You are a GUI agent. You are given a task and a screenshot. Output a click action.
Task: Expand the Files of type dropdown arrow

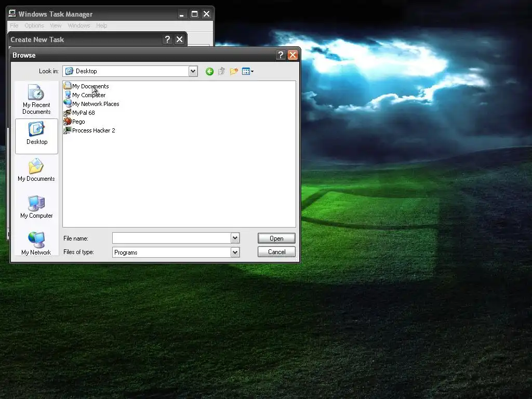pos(235,252)
